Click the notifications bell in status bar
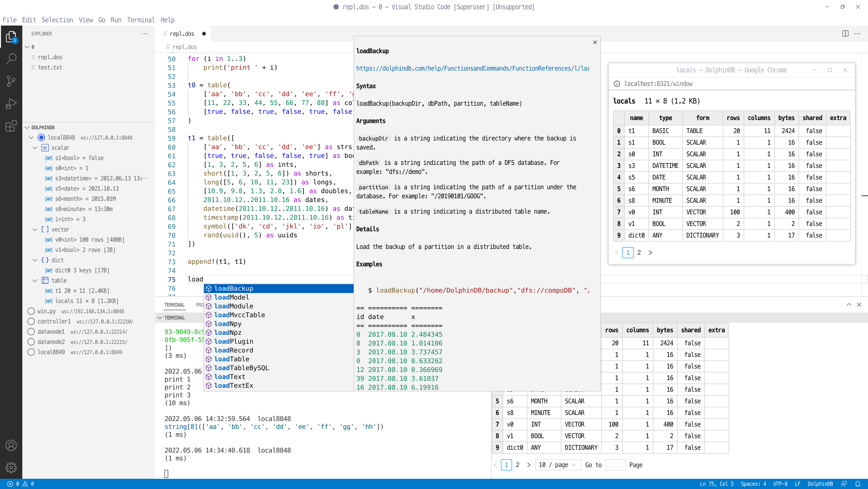 (x=858, y=484)
